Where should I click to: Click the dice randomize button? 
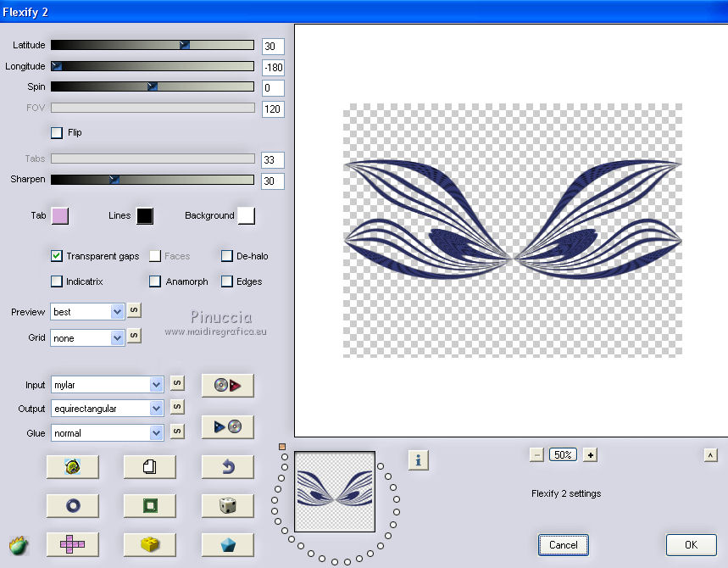pyautogui.click(x=227, y=505)
